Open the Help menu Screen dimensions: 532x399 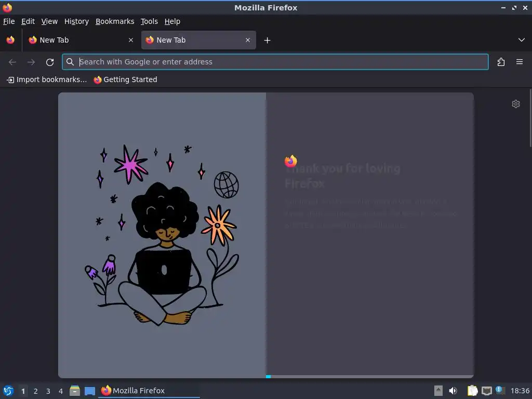172,21
